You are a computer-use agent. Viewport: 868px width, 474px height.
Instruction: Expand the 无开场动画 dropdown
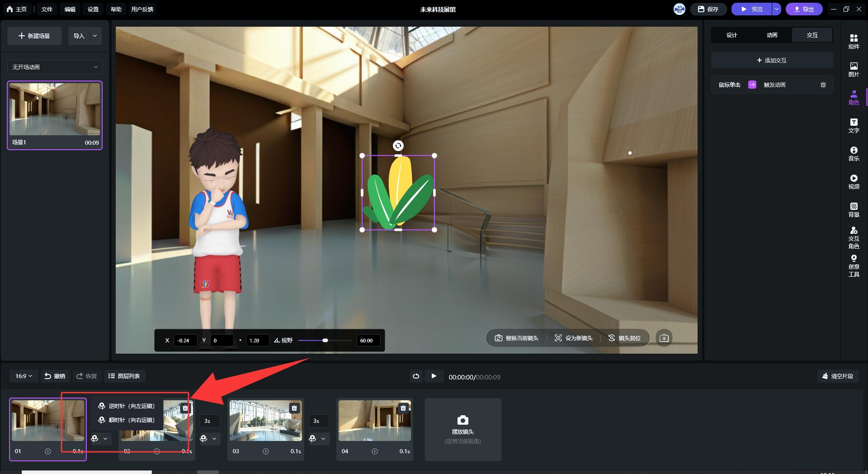point(55,67)
